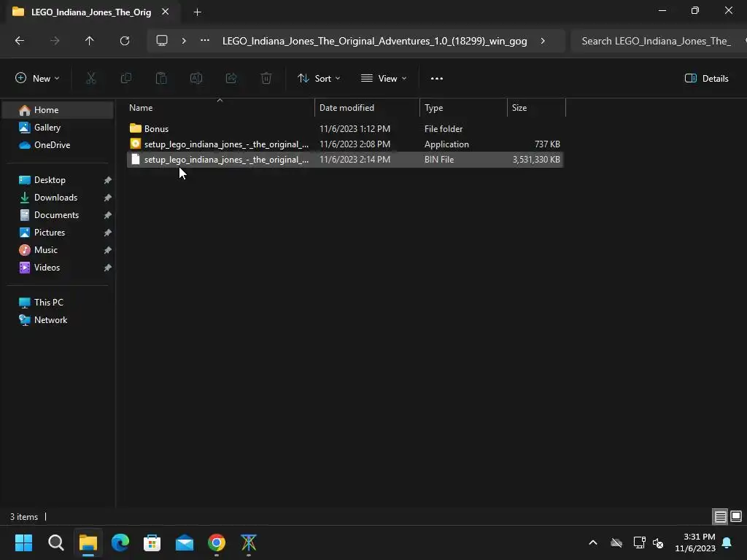Open Microsoft Store from taskbar
Screen dimensions: 747x560
pos(152,542)
